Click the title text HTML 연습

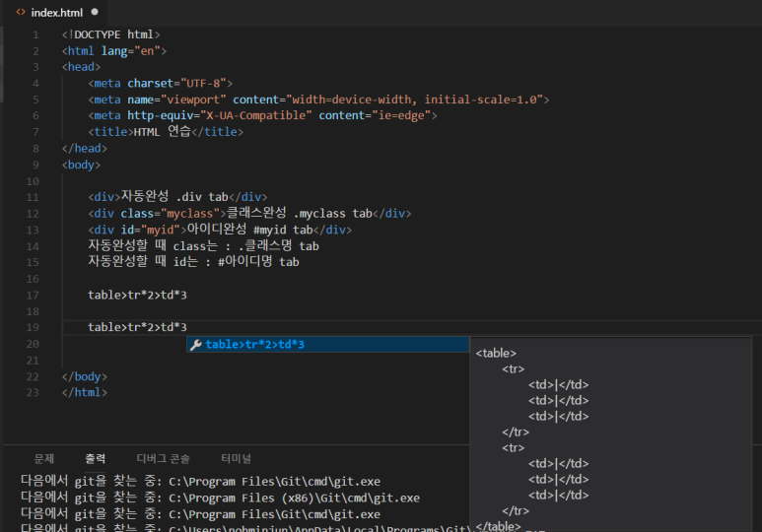click(x=162, y=132)
